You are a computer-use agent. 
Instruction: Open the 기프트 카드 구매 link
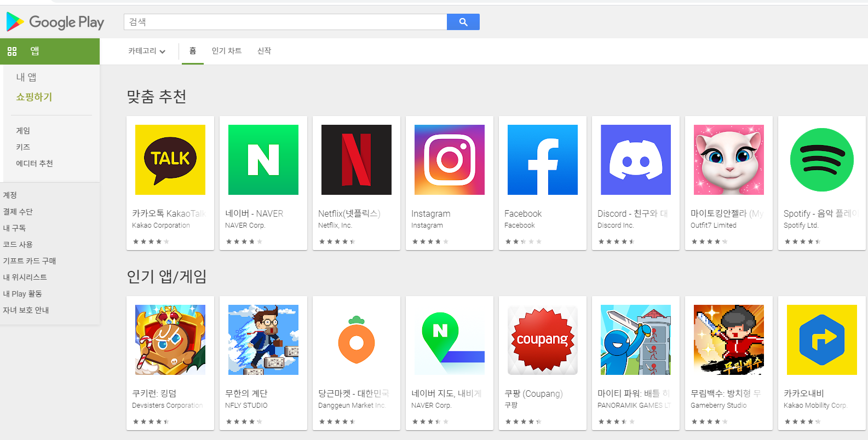(30, 261)
